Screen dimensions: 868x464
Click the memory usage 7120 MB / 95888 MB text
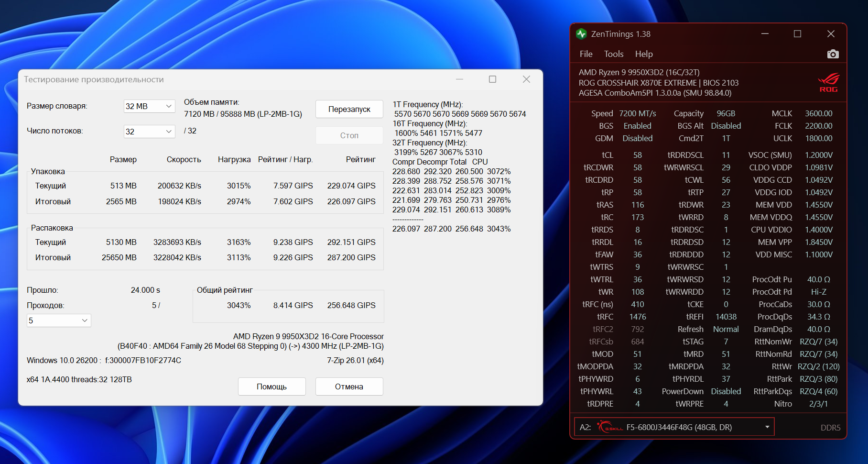click(x=243, y=114)
